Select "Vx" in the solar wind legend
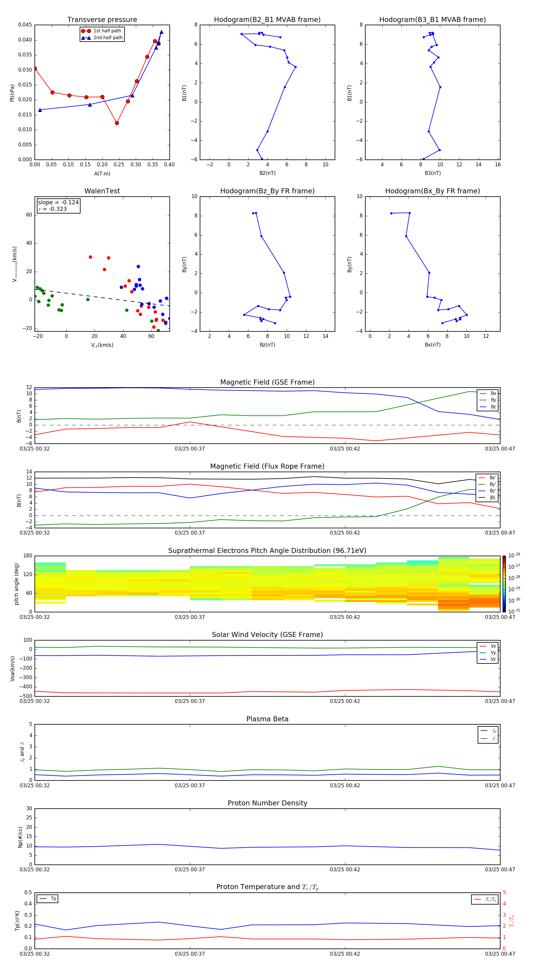This screenshot has width=535, height=980. 488,646
